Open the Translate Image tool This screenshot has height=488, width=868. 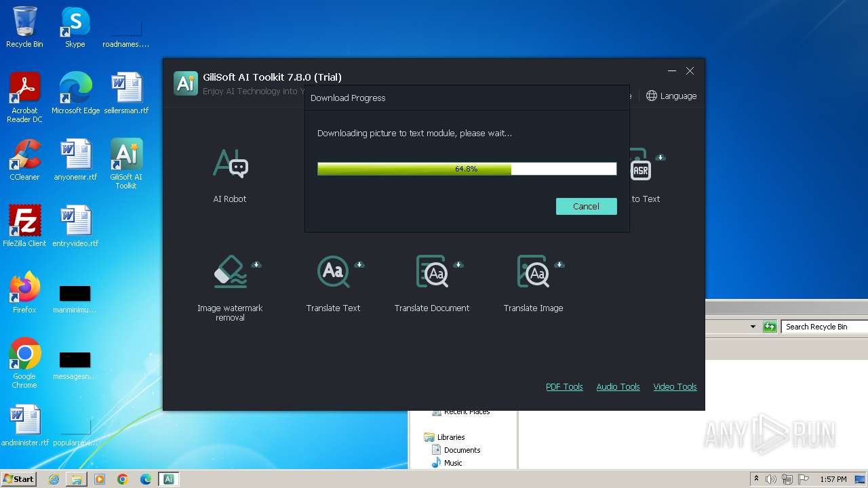[533, 283]
